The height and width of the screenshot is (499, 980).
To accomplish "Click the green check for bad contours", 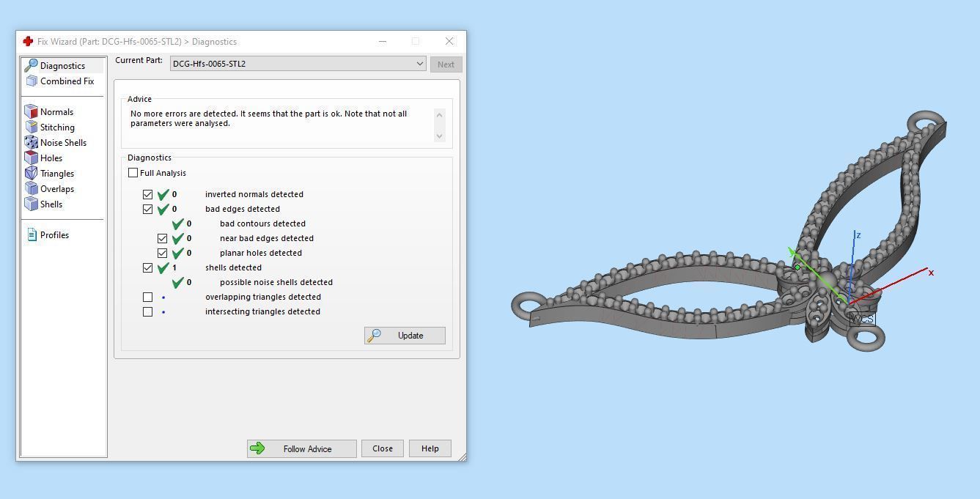I will pyautogui.click(x=178, y=223).
